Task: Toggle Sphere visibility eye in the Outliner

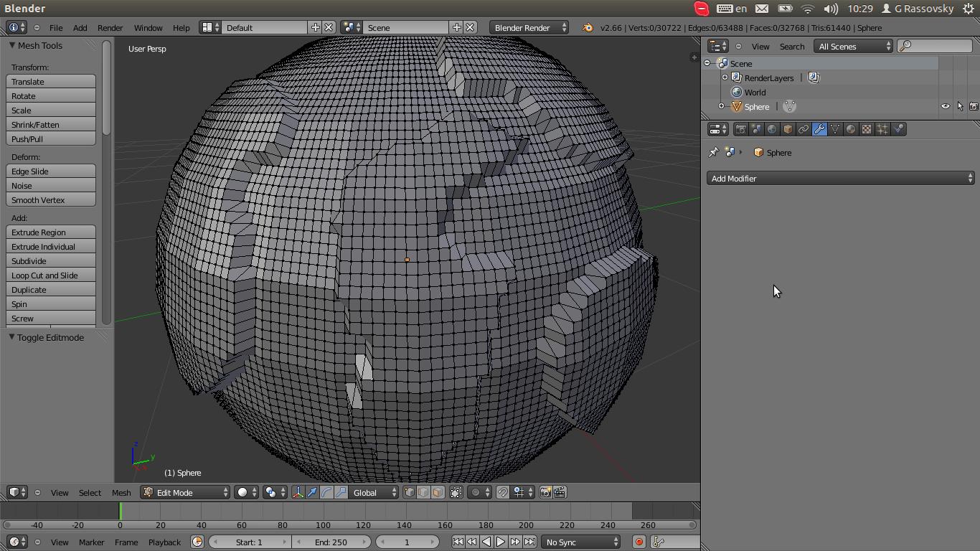Action: [x=946, y=106]
